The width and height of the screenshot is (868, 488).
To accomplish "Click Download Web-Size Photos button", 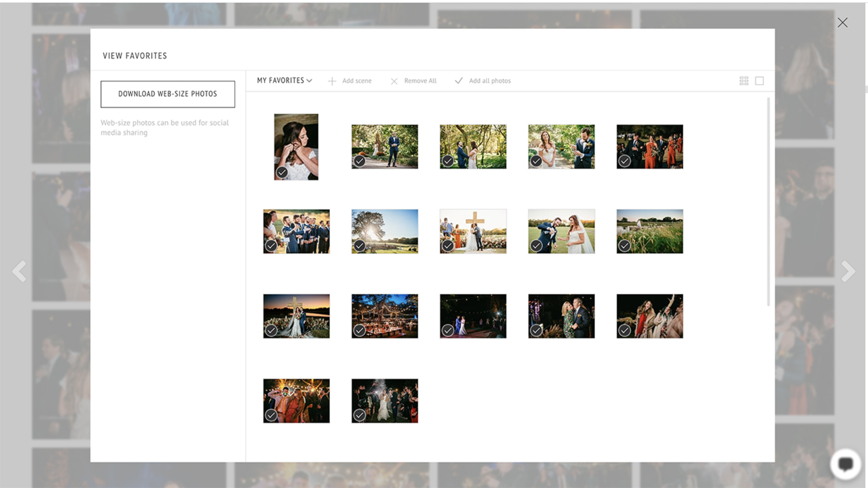I will [168, 94].
